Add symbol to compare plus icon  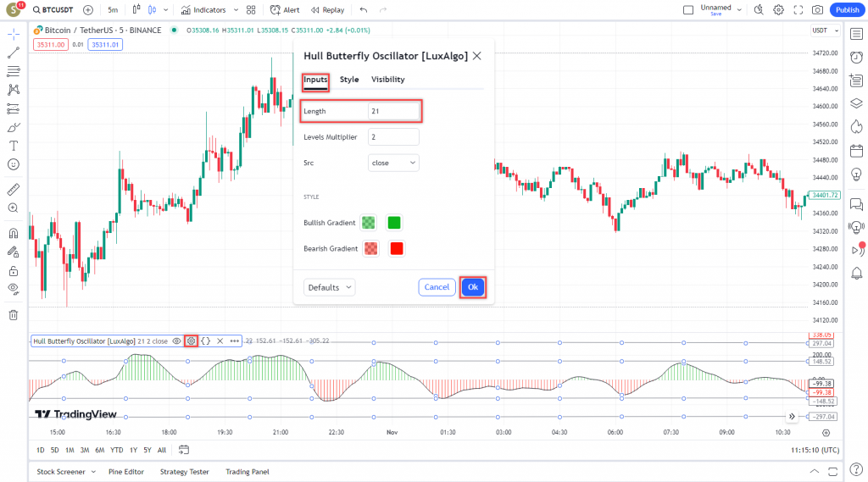pos(88,10)
